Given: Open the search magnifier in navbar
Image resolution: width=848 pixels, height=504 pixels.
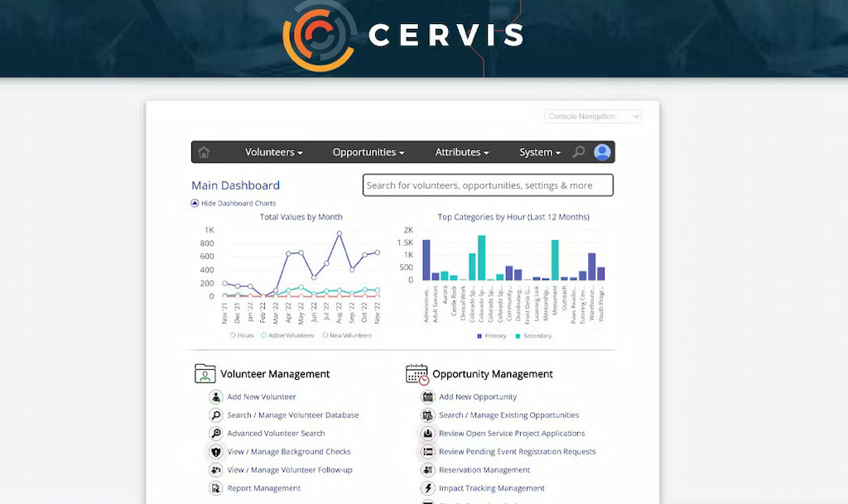Looking at the screenshot, I should [579, 151].
